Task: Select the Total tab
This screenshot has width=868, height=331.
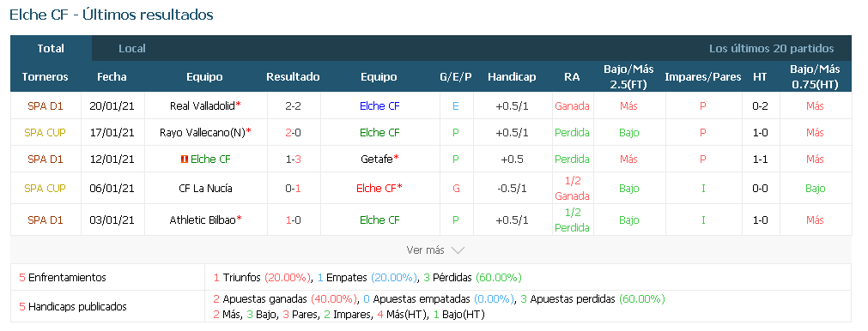Action: tap(51, 49)
